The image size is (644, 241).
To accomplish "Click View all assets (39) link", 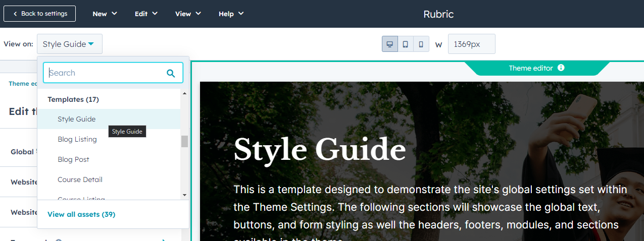I will tap(81, 214).
